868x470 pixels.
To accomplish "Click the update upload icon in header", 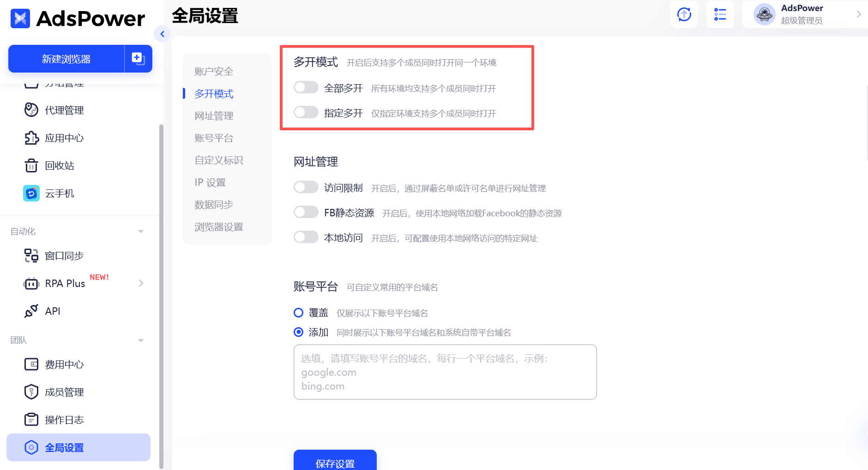I will point(684,14).
